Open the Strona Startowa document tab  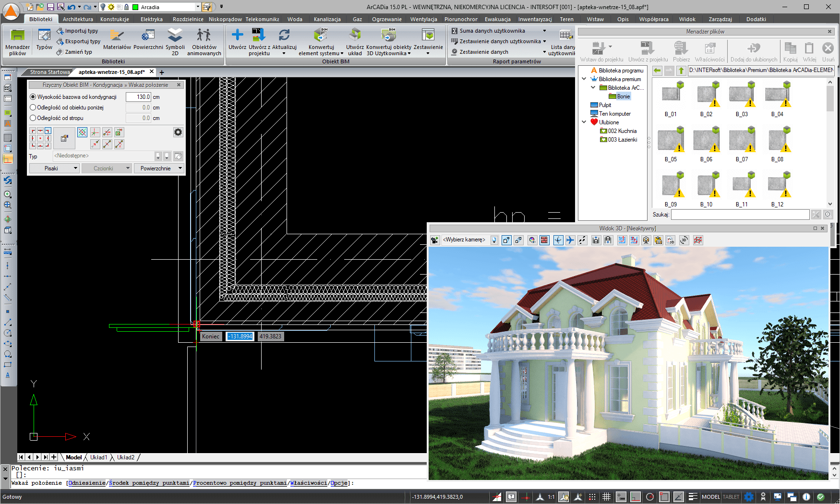[50, 72]
